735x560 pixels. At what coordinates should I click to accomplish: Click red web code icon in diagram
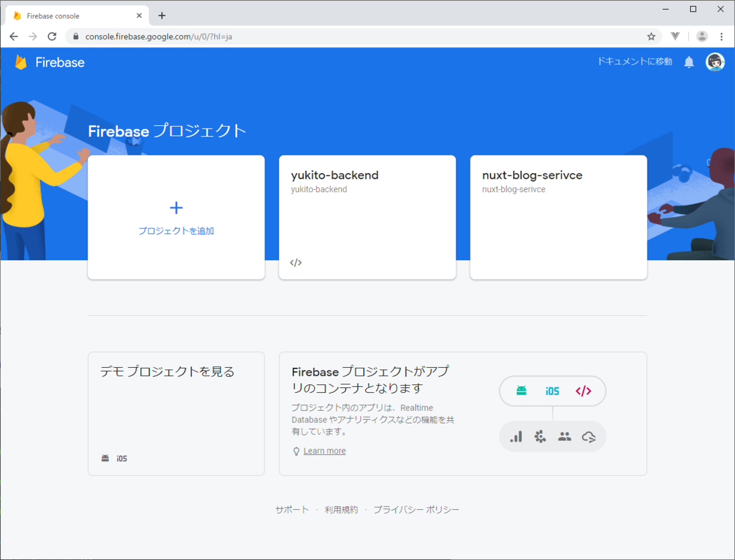click(x=584, y=391)
